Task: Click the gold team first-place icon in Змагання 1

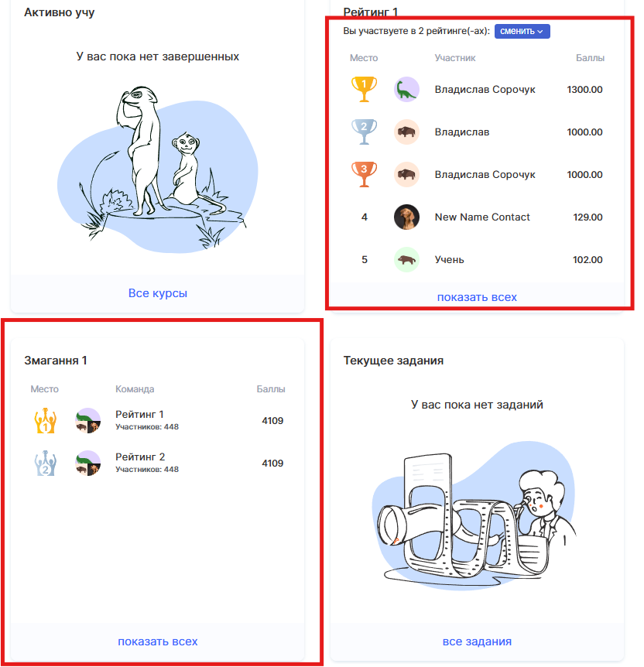Action: (45, 421)
